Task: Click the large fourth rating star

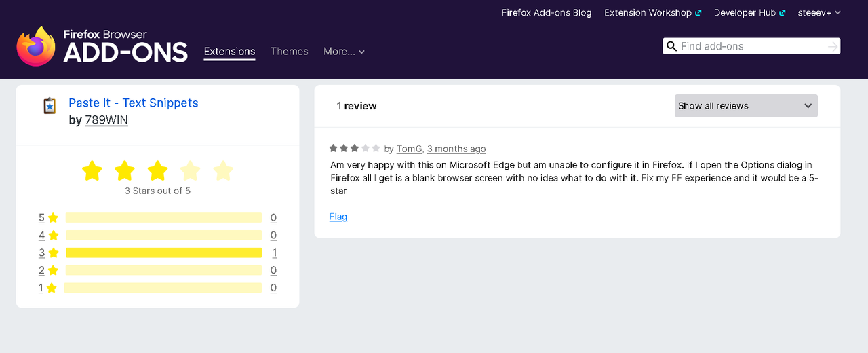Action: point(191,170)
